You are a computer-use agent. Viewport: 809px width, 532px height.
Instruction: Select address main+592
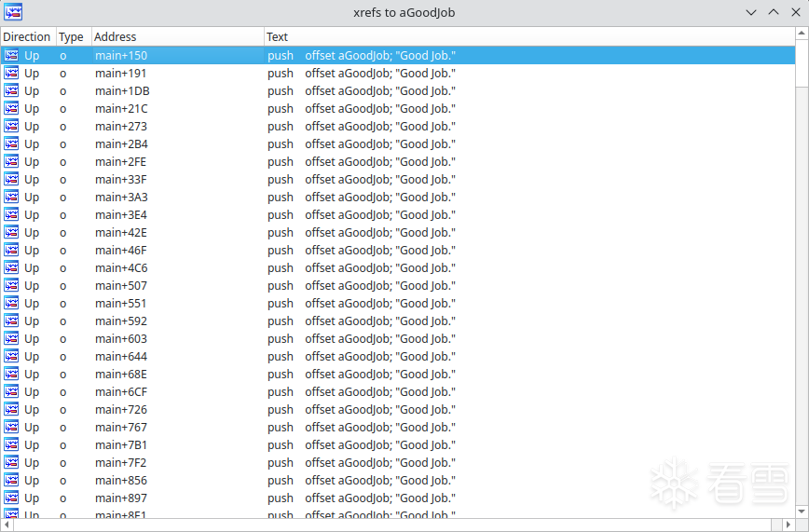pos(121,321)
